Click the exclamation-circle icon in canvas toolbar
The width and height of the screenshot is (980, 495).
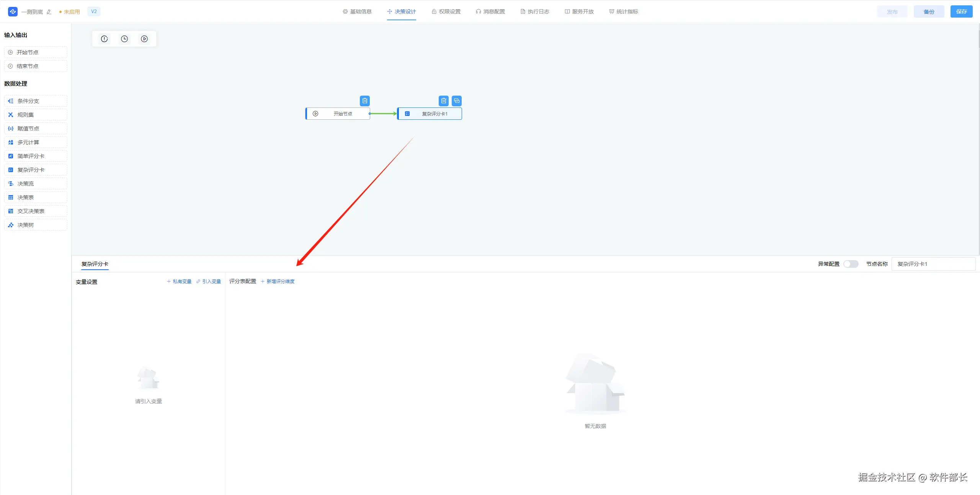(104, 39)
